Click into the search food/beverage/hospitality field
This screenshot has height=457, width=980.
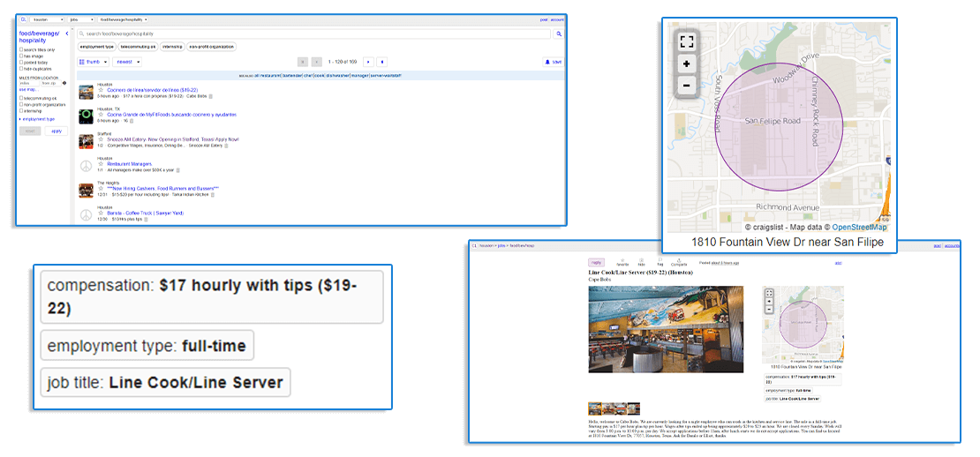pyautogui.click(x=313, y=34)
